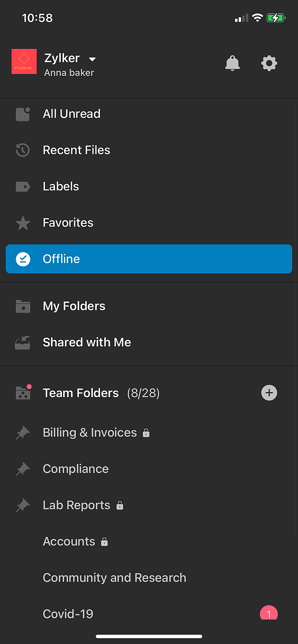Unpin the Billing & Invoices folder
Screen dimensions: 298x644
(x=23, y=433)
